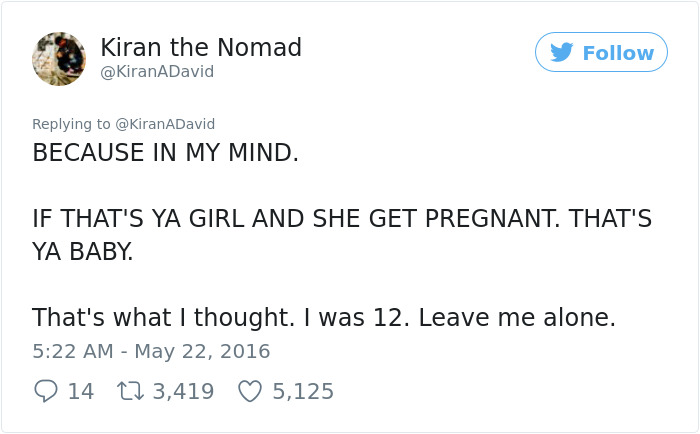Click the "IF THAT'S YA GIRL" tweet line
Image resolution: width=700 pixels, height=434 pixels.
[x=341, y=219]
